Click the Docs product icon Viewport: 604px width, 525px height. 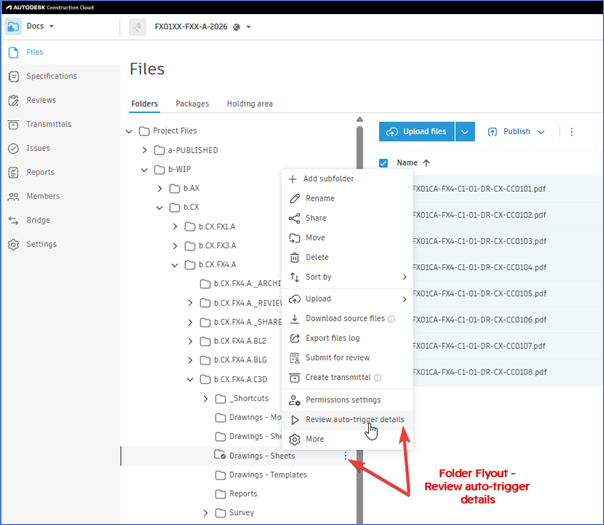[x=13, y=27]
